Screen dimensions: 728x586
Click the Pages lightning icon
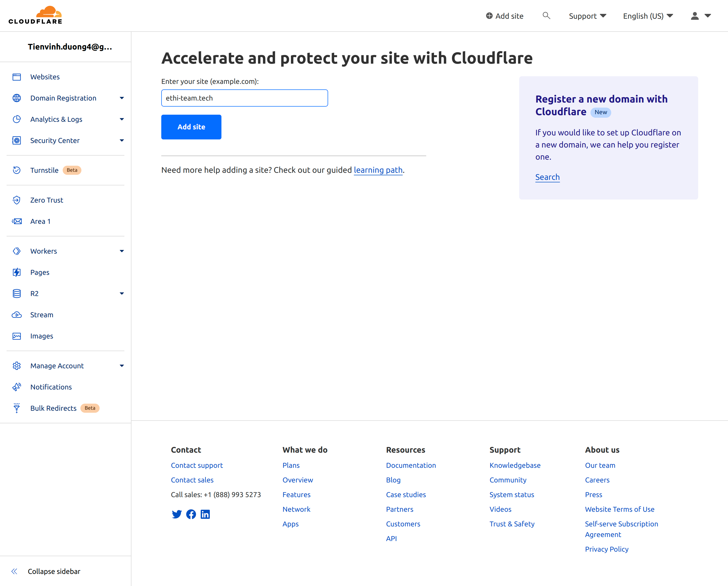pyautogui.click(x=16, y=272)
